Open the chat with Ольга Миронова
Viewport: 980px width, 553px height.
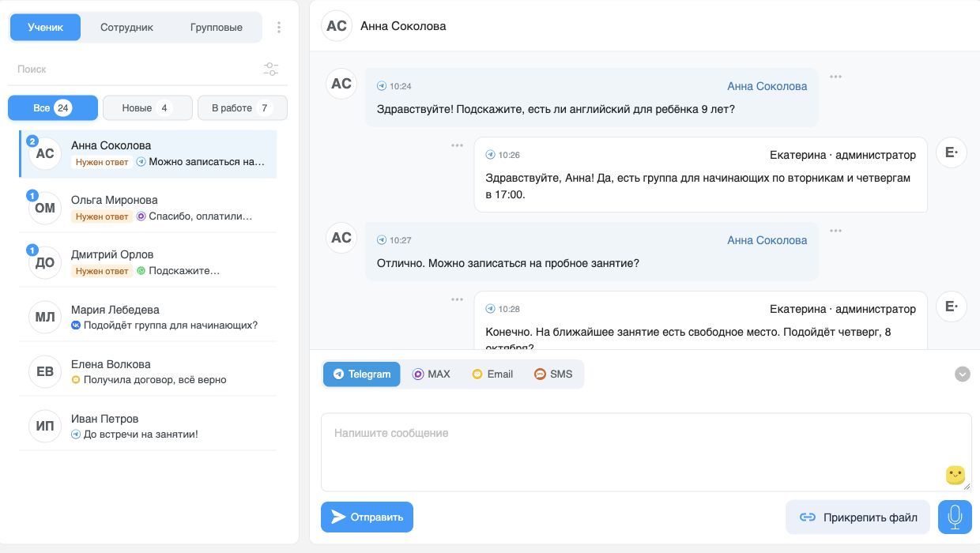click(x=148, y=208)
